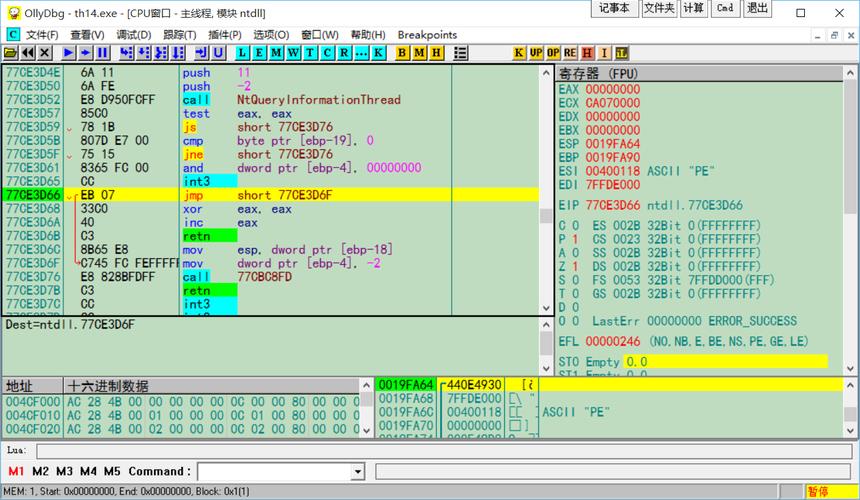Pause execution with the pause icon
The height and width of the screenshot is (500, 860).
(x=102, y=52)
